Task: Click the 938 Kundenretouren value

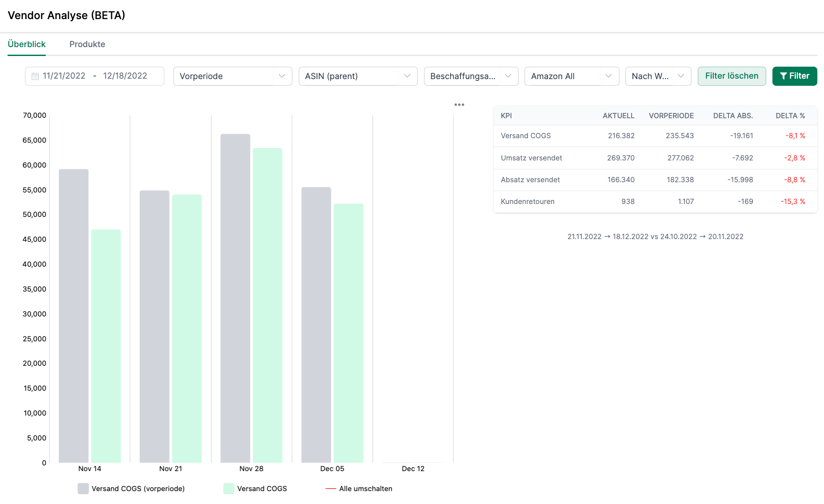Action: coord(628,202)
